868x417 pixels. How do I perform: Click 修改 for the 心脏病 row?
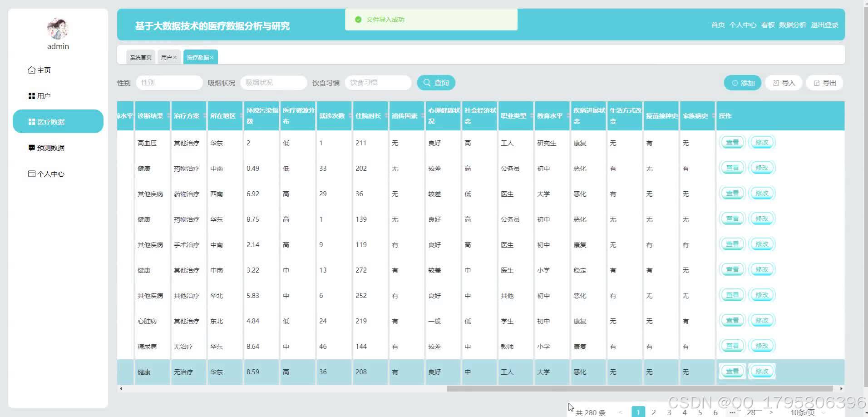coord(762,320)
